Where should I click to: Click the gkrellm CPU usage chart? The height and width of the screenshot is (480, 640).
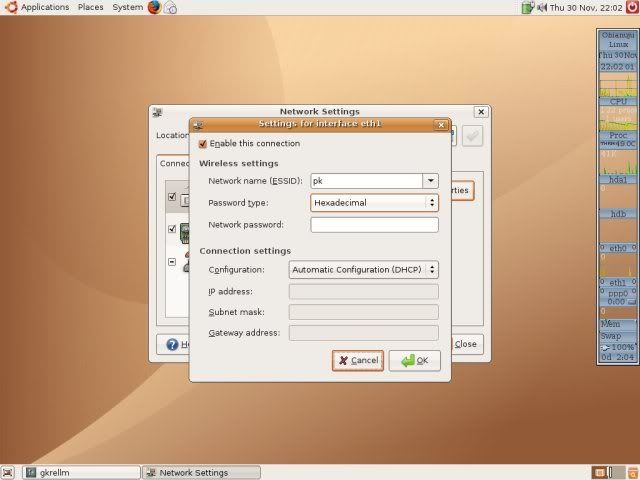coord(618,85)
